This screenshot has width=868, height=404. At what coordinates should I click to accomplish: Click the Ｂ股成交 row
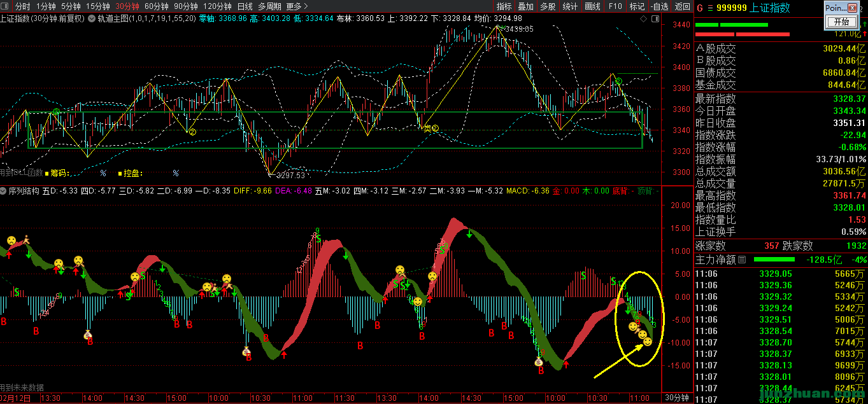coord(780,60)
